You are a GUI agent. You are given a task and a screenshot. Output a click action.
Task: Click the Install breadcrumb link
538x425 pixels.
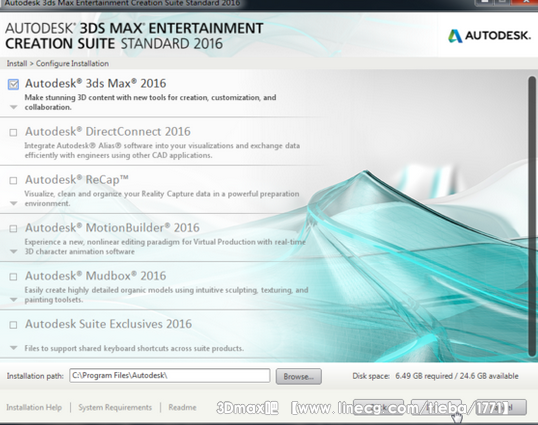click(17, 63)
